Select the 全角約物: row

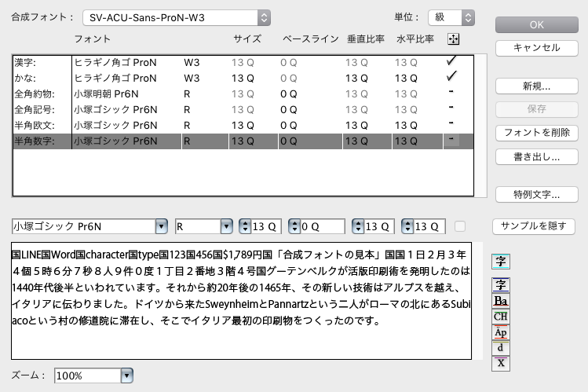pyautogui.click(x=243, y=93)
